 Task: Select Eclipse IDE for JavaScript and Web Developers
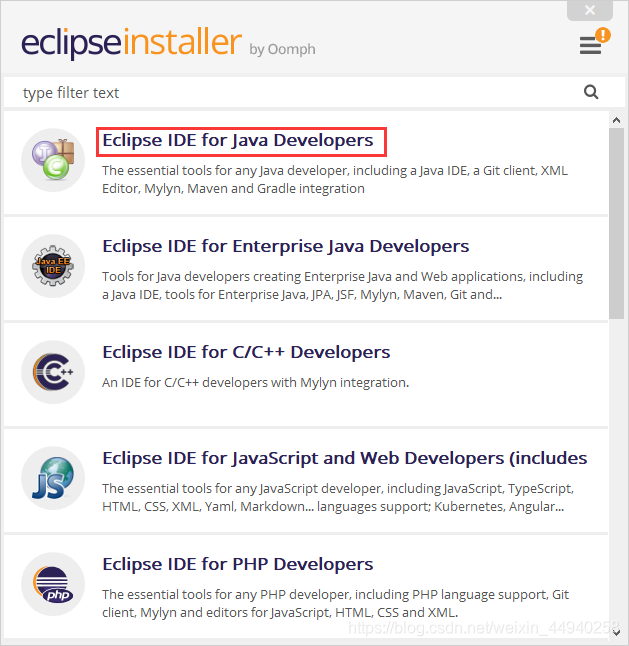(x=344, y=458)
